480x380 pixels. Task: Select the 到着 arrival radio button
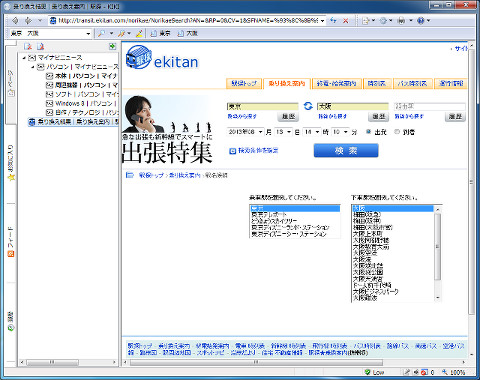(x=397, y=132)
